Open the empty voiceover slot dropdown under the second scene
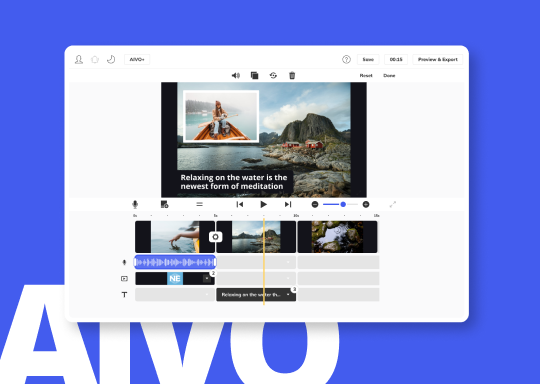This screenshot has width=540, height=384. pyautogui.click(x=288, y=262)
